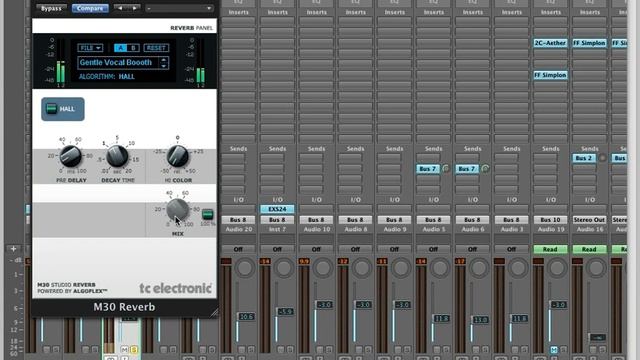Screen dimensions: 640x360
Task: Select the B preset slot
Action: click(133, 48)
